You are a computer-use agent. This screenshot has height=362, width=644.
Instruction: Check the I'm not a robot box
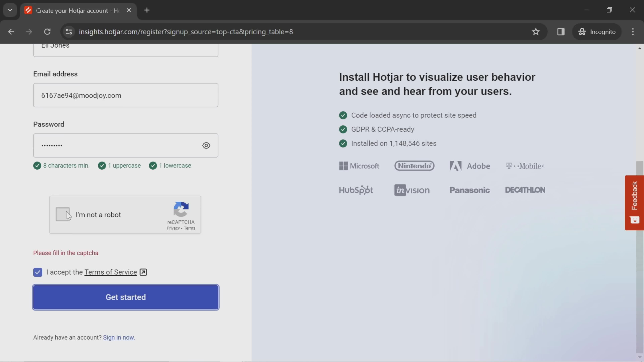(63, 214)
